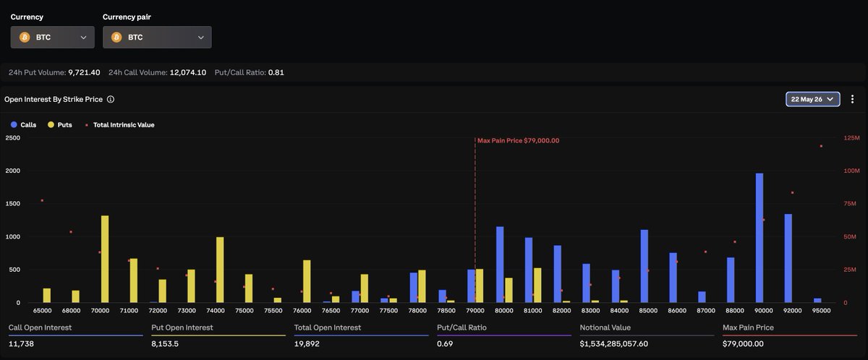Click the 125M label on right axis

[x=852, y=137]
